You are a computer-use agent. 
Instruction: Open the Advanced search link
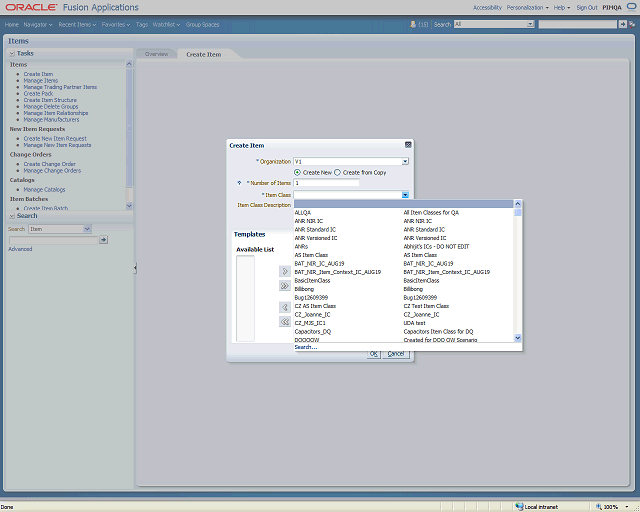click(x=20, y=249)
